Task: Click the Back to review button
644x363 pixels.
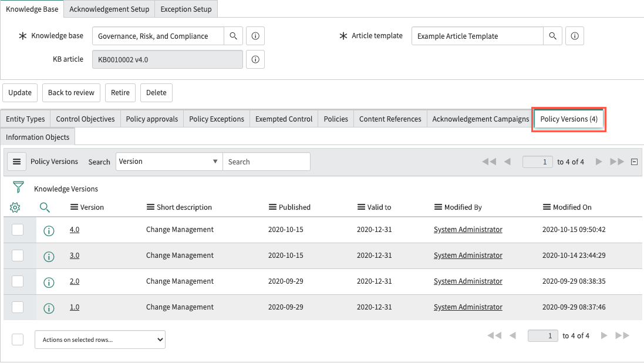Action: pos(72,92)
